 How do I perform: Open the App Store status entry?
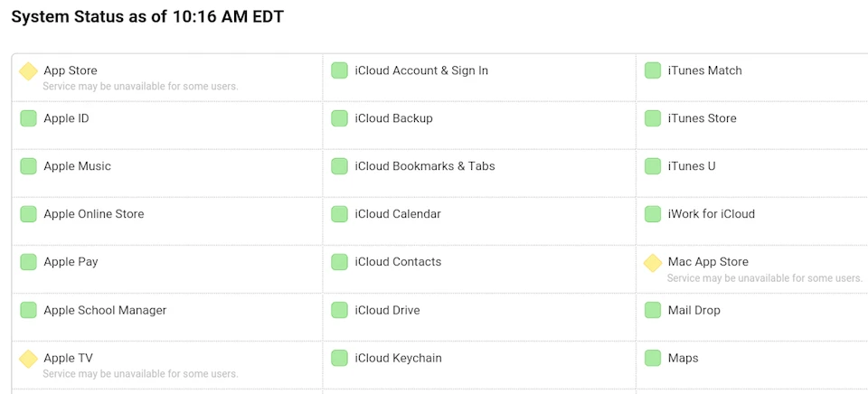[71, 70]
